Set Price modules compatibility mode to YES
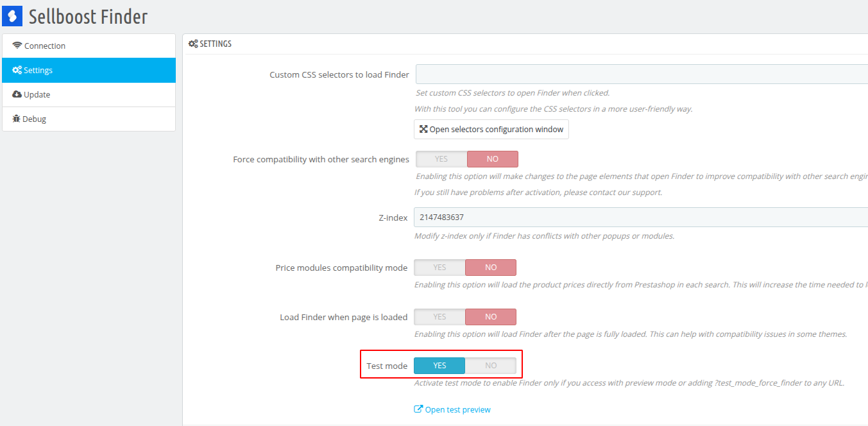Image resolution: width=868 pixels, height=426 pixels. 439,268
